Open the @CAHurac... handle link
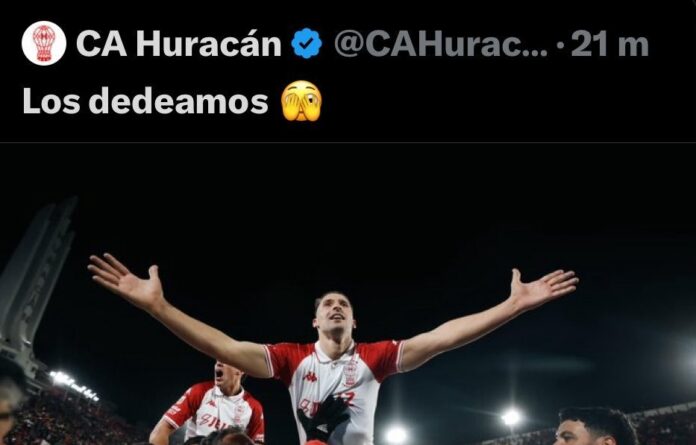Screen dimensions: 696x445 point(441,43)
